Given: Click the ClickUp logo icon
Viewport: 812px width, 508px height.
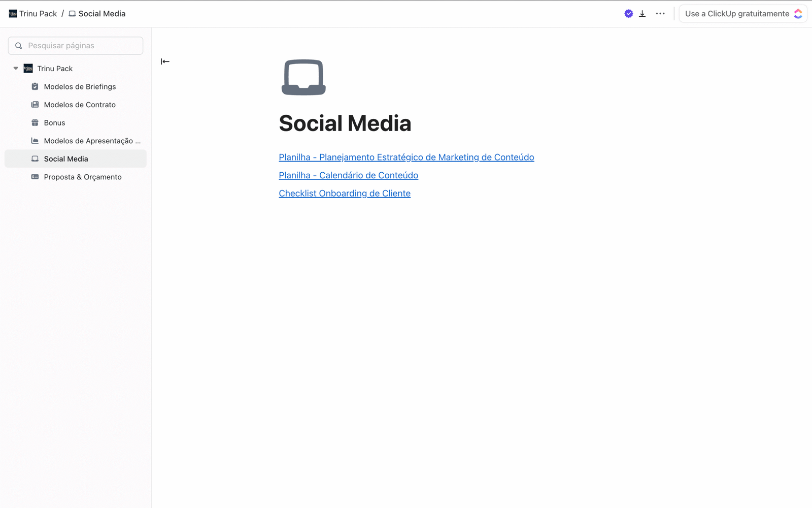Looking at the screenshot, I should [x=798, y=14].
